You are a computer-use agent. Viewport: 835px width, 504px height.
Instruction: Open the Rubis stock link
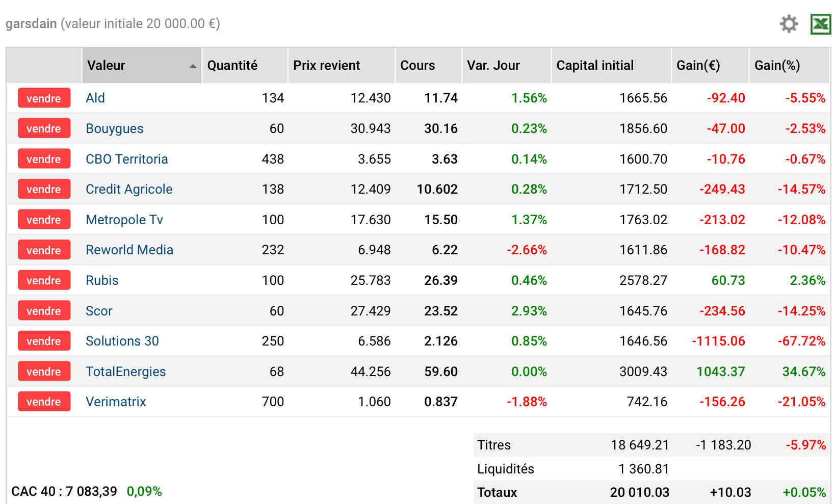(x=102, y=280)
